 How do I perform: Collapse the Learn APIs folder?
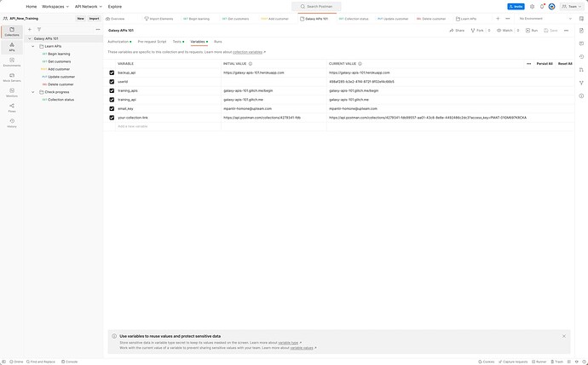click(33, 46)
